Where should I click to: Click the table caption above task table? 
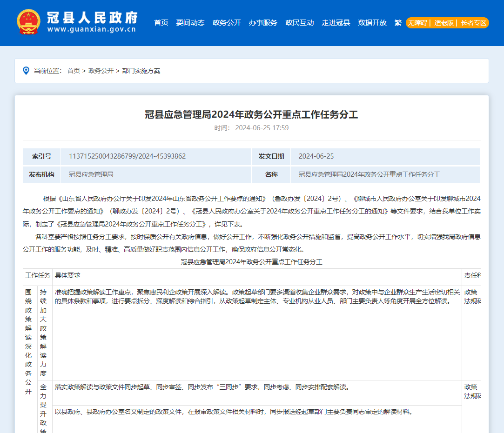[251, 262]
